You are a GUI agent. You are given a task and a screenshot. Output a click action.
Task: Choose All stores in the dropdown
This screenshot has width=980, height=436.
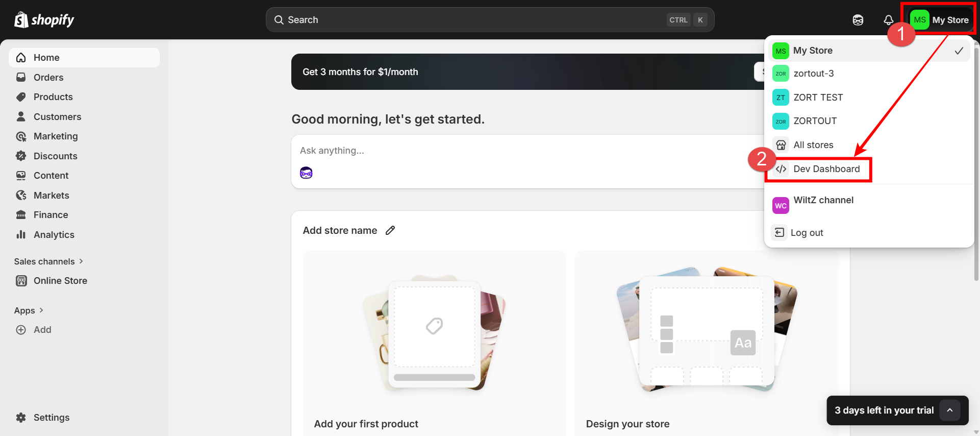[x=813, y=145]
